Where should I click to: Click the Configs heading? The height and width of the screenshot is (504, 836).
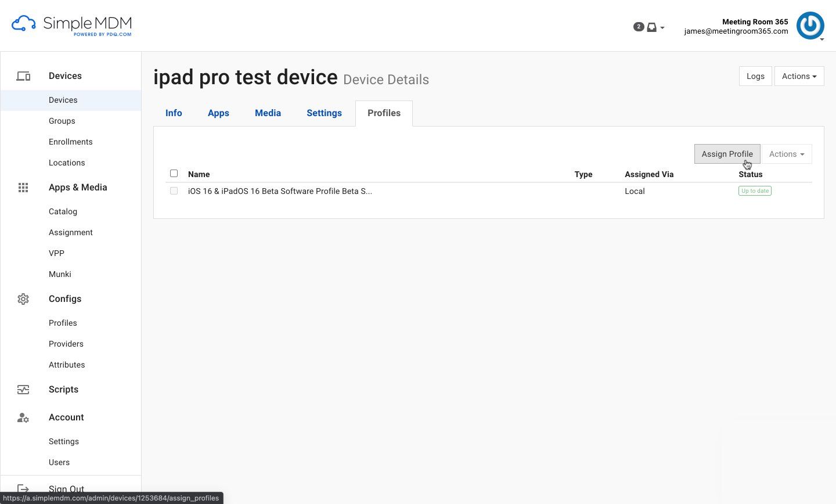65,299
